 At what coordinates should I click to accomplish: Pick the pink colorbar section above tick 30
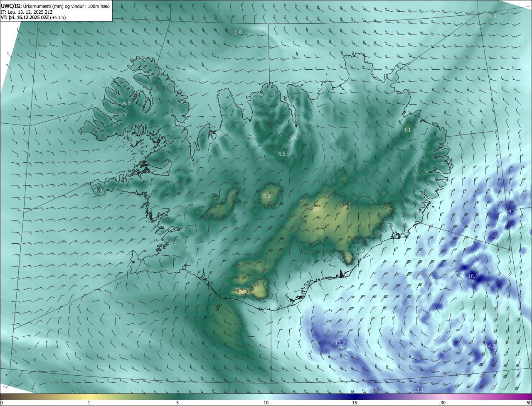click(x=443, y=396)
